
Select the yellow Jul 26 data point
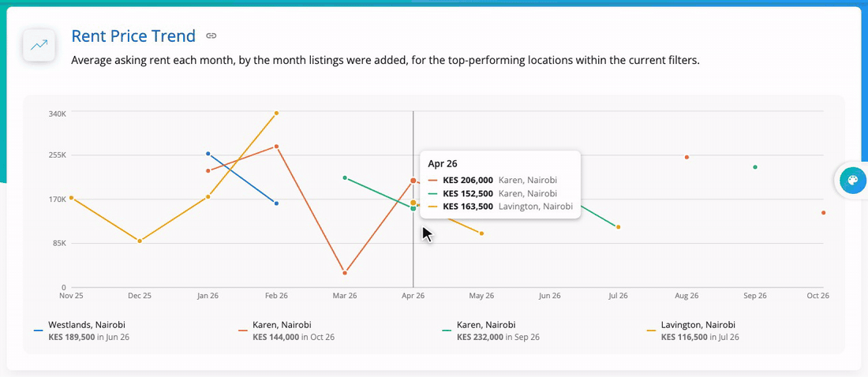pyautogui.click(x=619, y=227)
